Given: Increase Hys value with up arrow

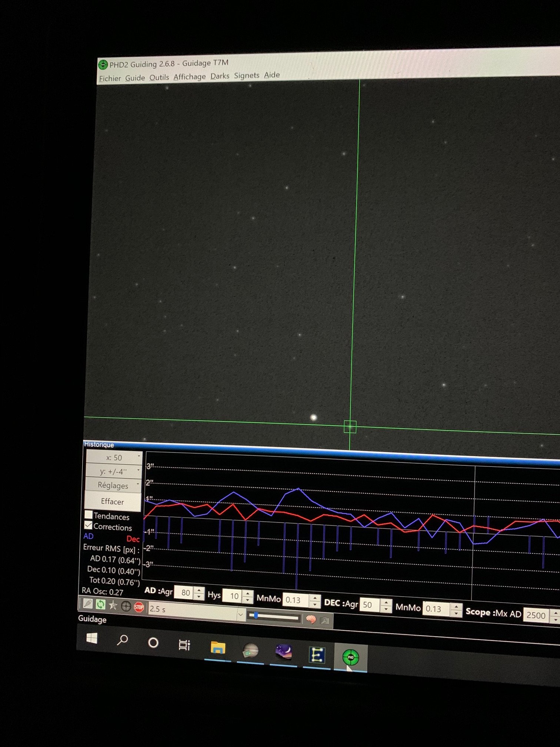Looking at the screenshot, I should point(248,594).
